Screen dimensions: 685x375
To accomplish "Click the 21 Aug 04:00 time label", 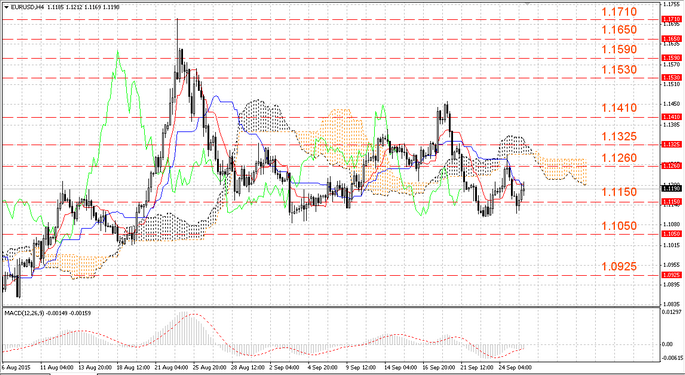I will pos(171,368).
